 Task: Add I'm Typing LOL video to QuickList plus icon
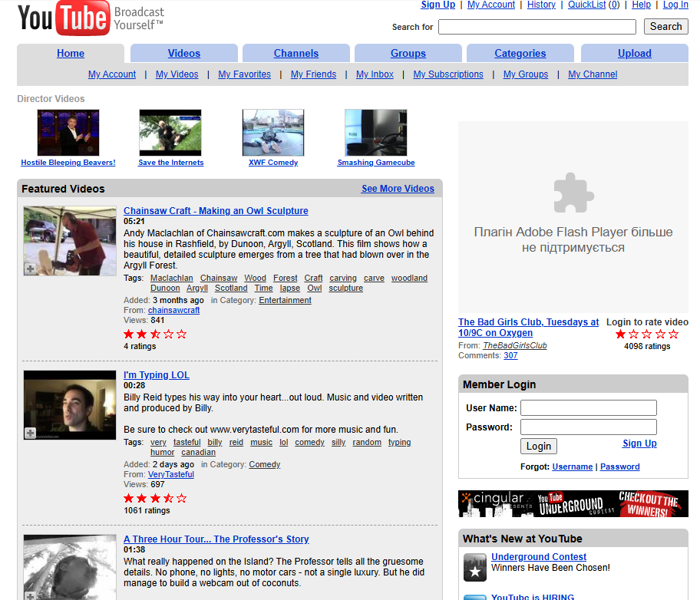point(30,433)
